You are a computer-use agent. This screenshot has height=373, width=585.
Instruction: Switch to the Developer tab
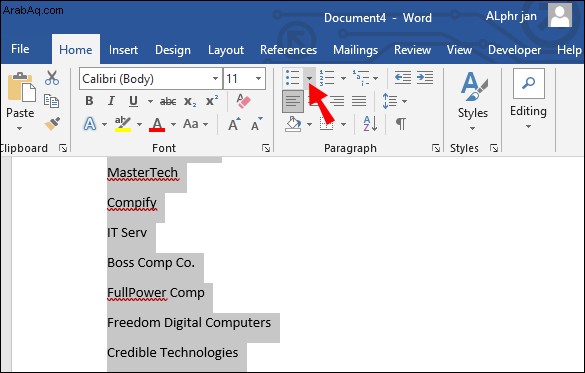[x=514, y=50]
